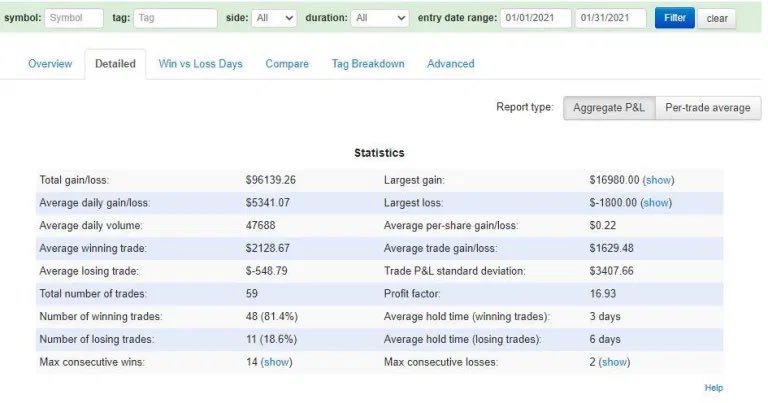The width and height of the screenshot is (768, 403).
Task: Click winning trades value 48 (81.4%)
Action: 271,317
